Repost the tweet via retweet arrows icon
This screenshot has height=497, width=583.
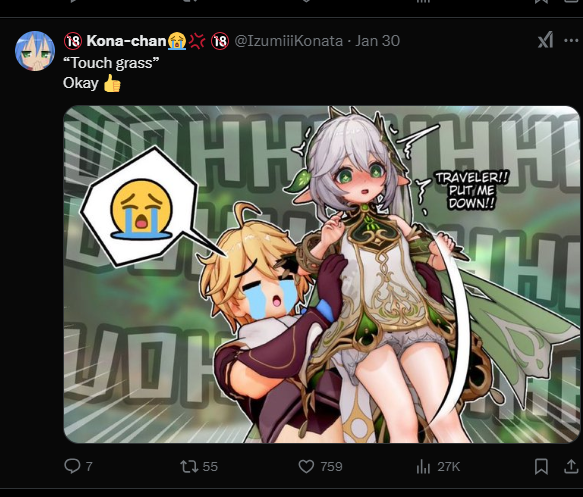pos(189,466)
